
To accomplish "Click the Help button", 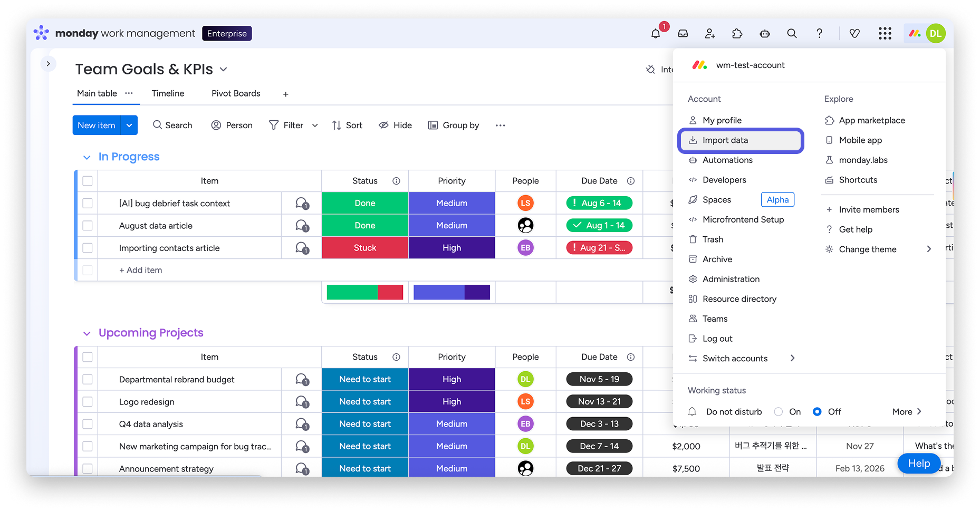I will (919, 464).
